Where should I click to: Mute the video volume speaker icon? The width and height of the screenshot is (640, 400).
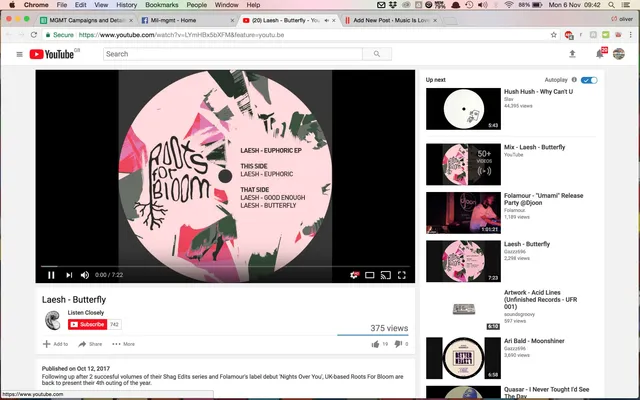coord(85,275)
